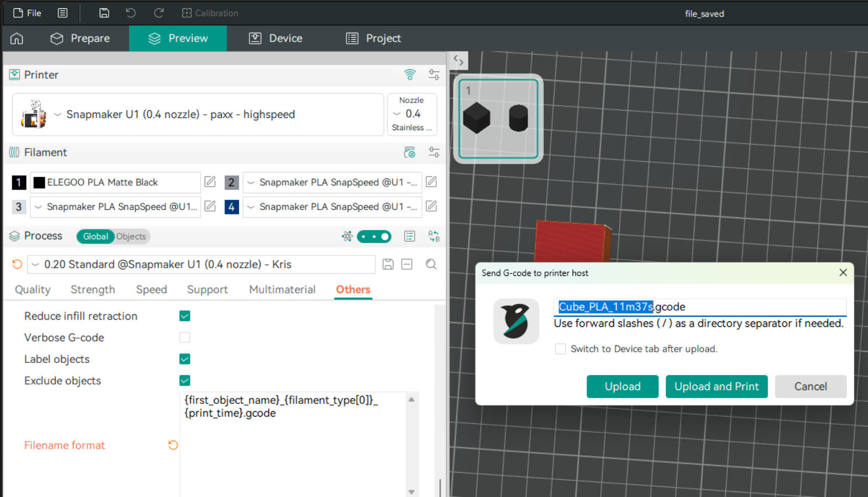
Task: Open the Support settings tab
Action: pyautogui.click(x=207, y=289)
